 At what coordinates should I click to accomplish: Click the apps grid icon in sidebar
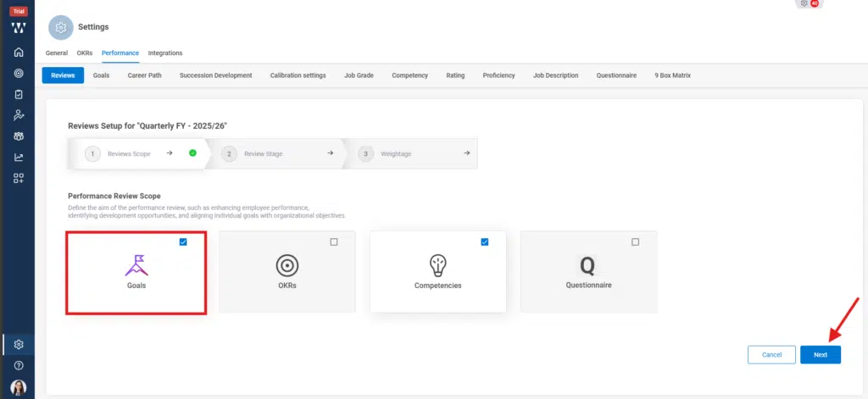(x=18, y=178)
